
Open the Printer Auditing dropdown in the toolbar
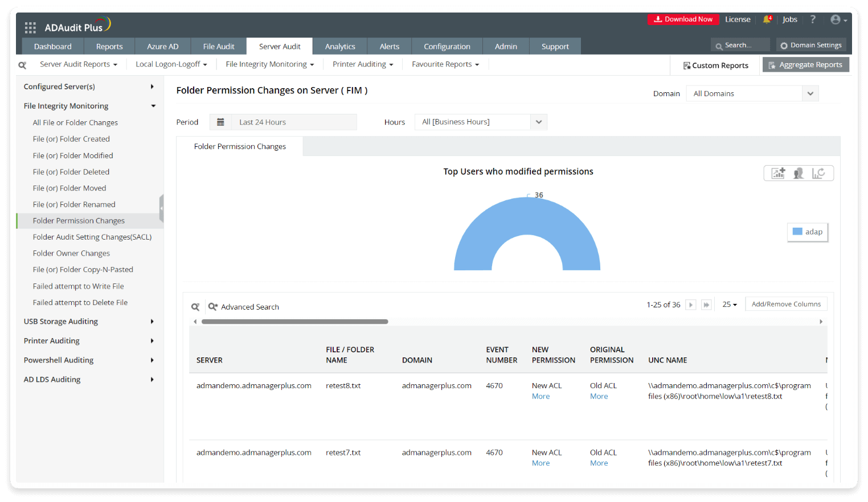point(363,64)
